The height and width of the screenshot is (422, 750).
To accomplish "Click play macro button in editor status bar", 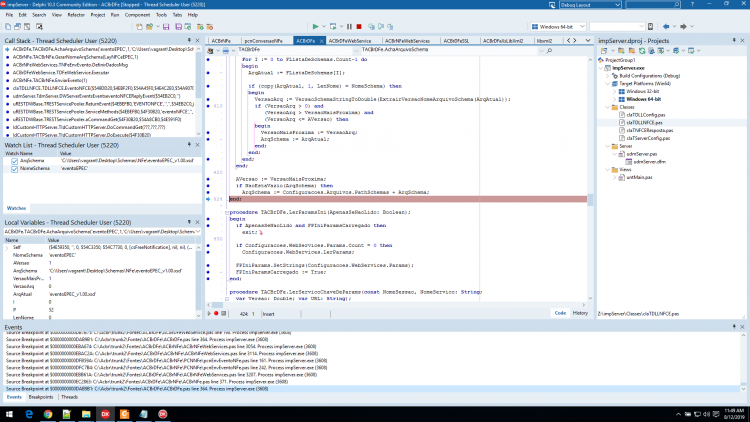I will pos(209,314).
